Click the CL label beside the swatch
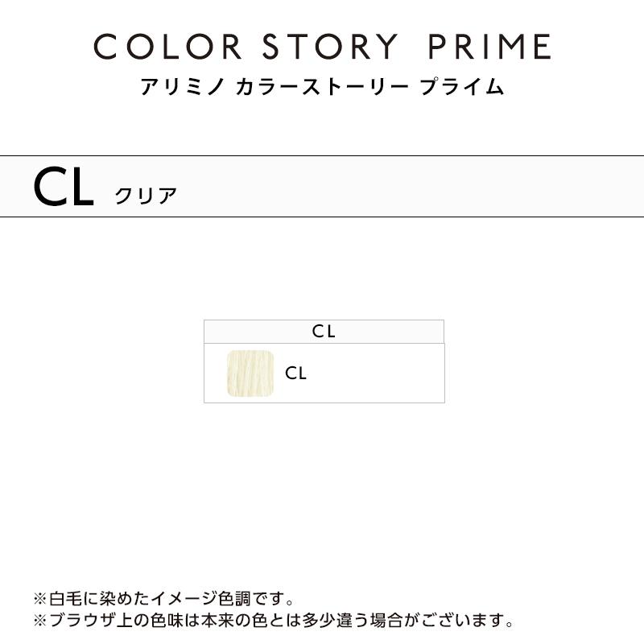Screen dimensions: 644x644 296,374
